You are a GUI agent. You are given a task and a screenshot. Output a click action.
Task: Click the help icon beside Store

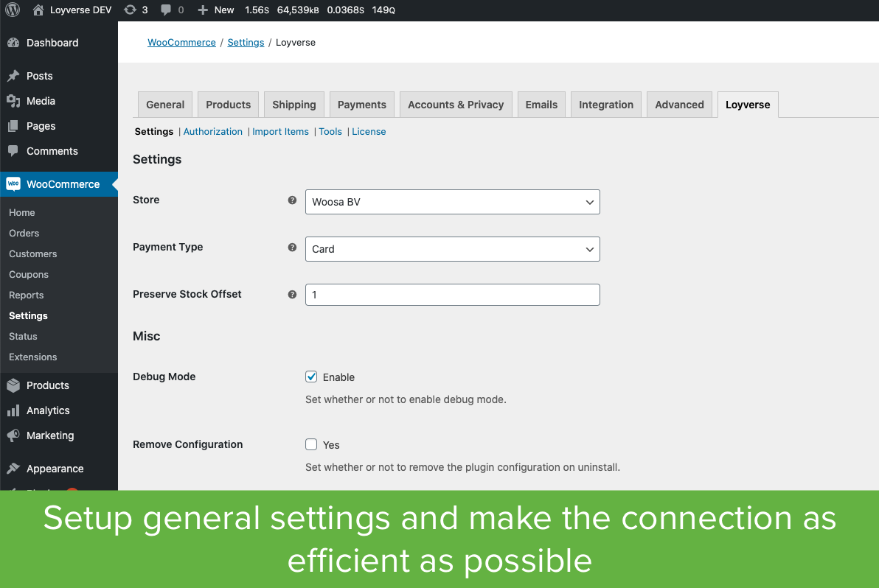point(292,200)
